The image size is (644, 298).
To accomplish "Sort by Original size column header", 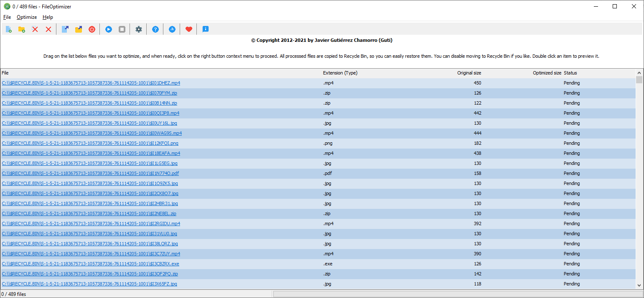I will pos(469,73).
